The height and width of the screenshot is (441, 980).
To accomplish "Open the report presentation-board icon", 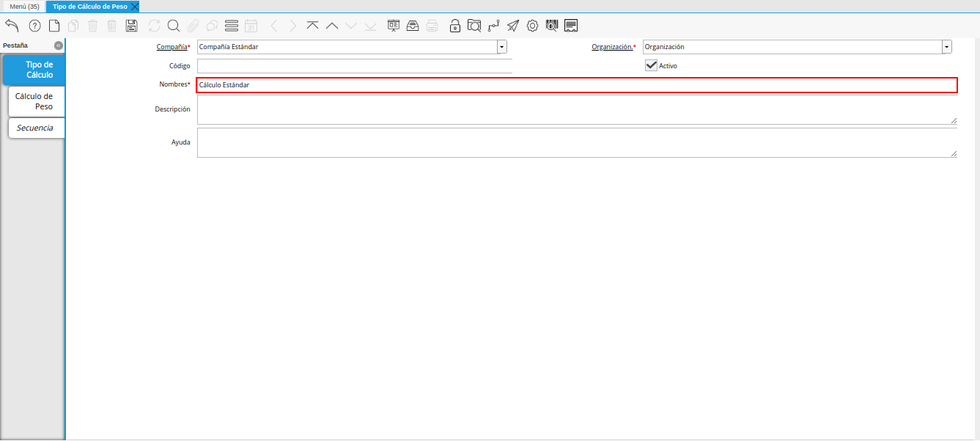I will pos(394,26).
